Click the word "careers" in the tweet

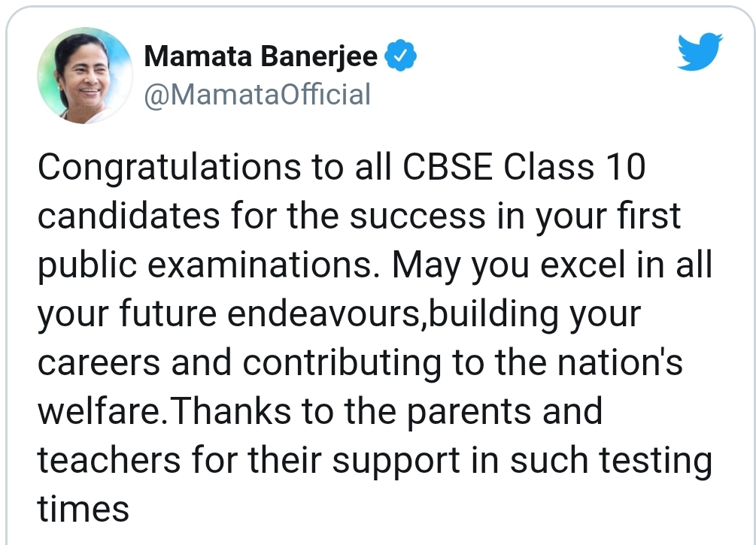96,364
